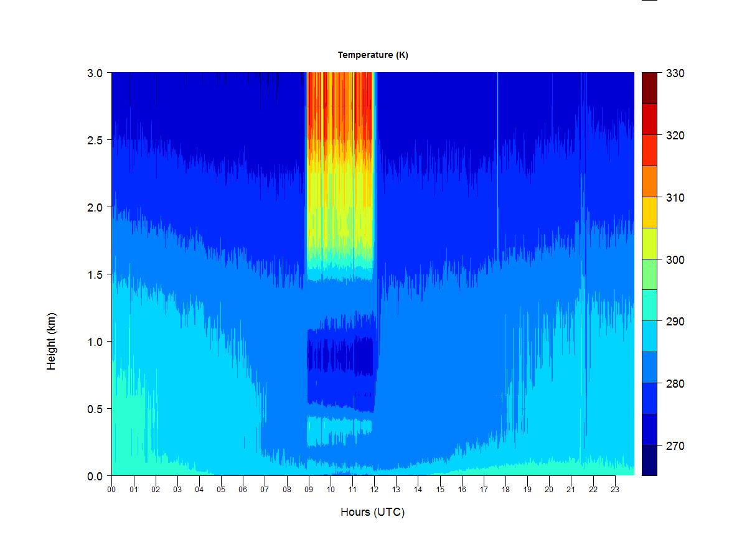Click the "Height (km)" y-axis label
The image size is (747, 560).
(x=51, y=341)
